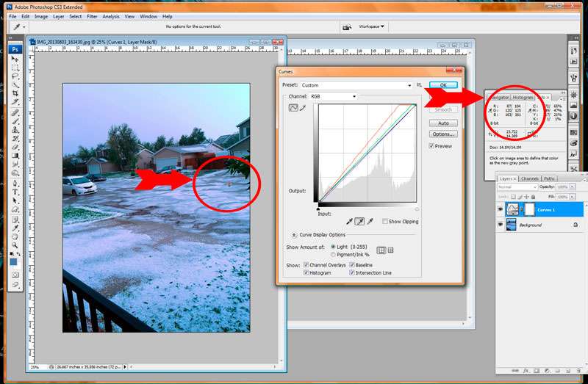Select the Rectangular Marquee tool
Screen dimensions: 588x384
15,68
